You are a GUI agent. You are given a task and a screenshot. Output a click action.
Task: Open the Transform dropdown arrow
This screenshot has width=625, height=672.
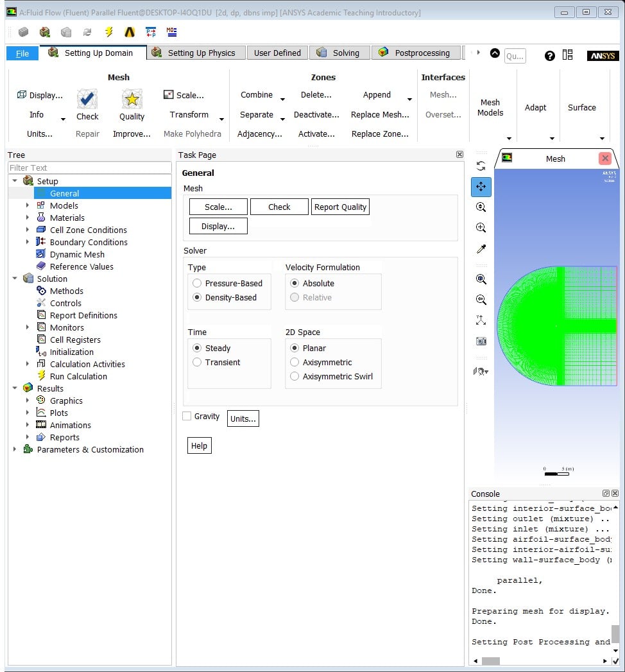coord(221,119)
